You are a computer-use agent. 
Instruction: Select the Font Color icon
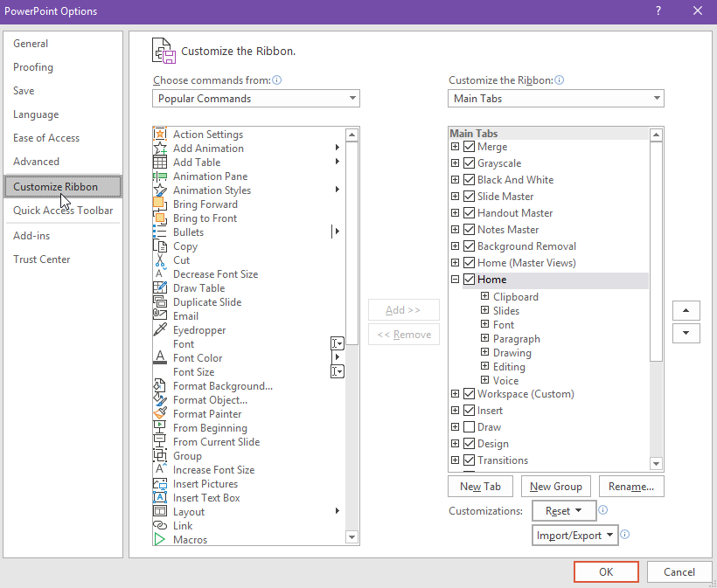point(160,358)
